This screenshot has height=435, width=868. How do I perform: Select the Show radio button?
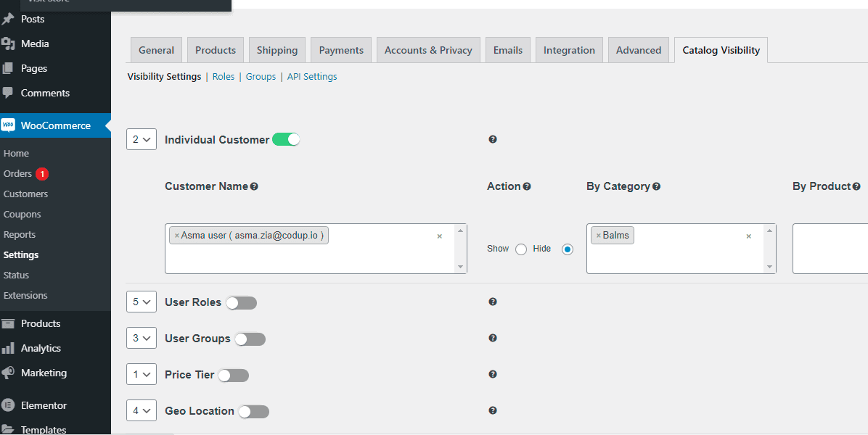520,249
